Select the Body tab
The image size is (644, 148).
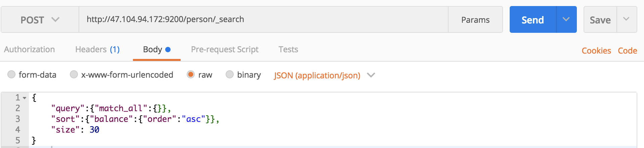tap(157, 50)
